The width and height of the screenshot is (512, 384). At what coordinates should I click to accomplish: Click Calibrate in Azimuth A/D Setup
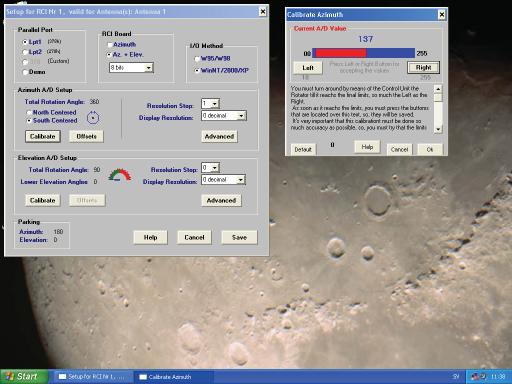[43, 136]
